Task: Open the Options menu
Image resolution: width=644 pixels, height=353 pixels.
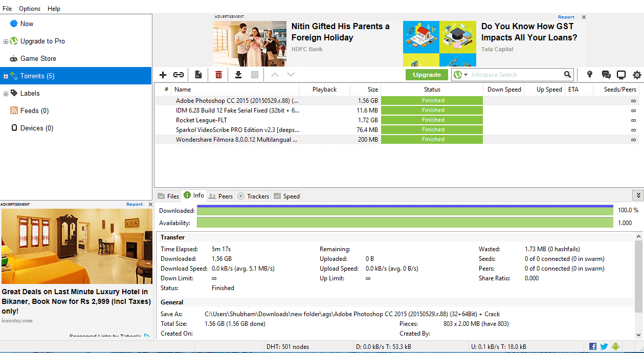Action: 30,9
